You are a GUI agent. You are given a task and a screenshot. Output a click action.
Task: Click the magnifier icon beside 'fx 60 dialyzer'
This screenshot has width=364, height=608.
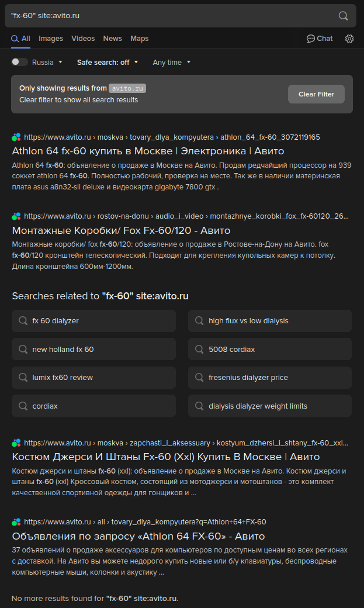coord(23,321)
